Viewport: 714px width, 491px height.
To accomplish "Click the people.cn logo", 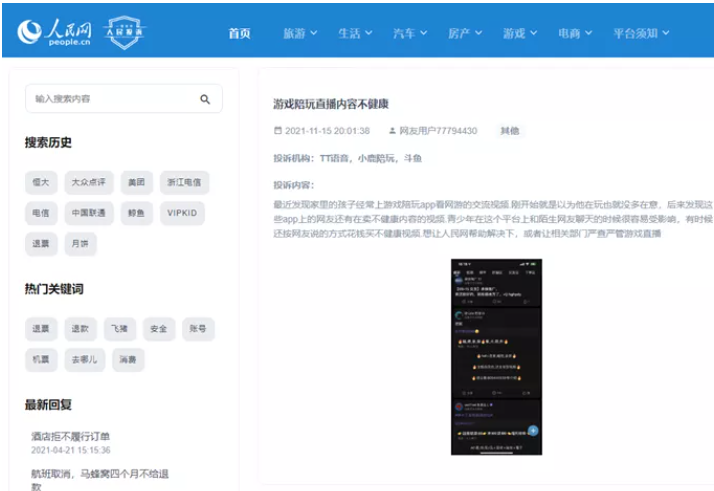I will [x=57, y=33].
